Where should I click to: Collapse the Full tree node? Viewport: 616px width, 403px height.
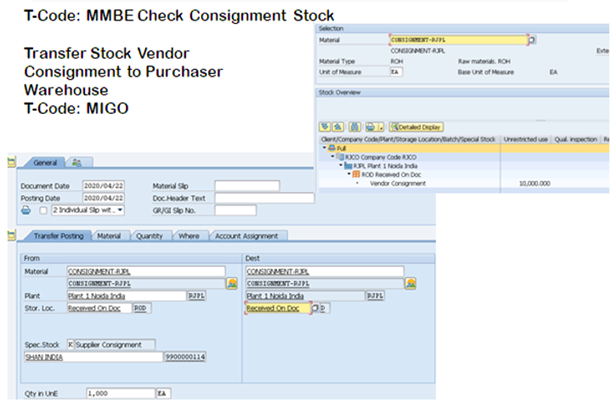tap(324, 148)
